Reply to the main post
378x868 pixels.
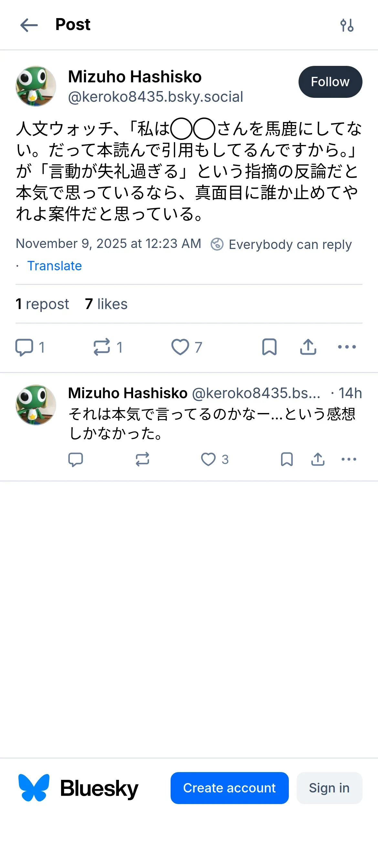(24, 347)
